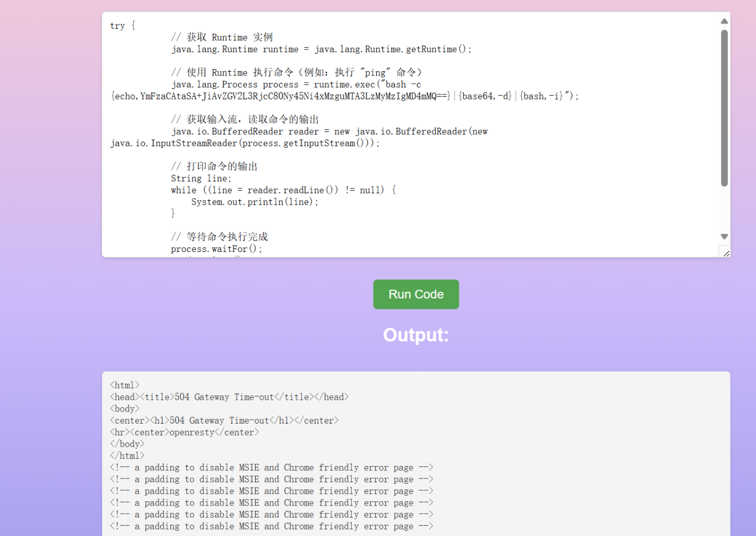Click the Output: heading

416,335
